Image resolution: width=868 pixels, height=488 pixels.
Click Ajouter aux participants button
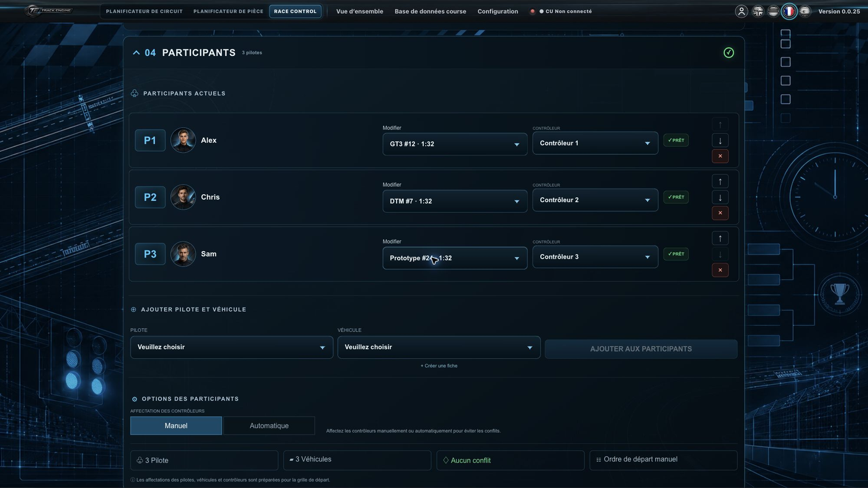641,349
